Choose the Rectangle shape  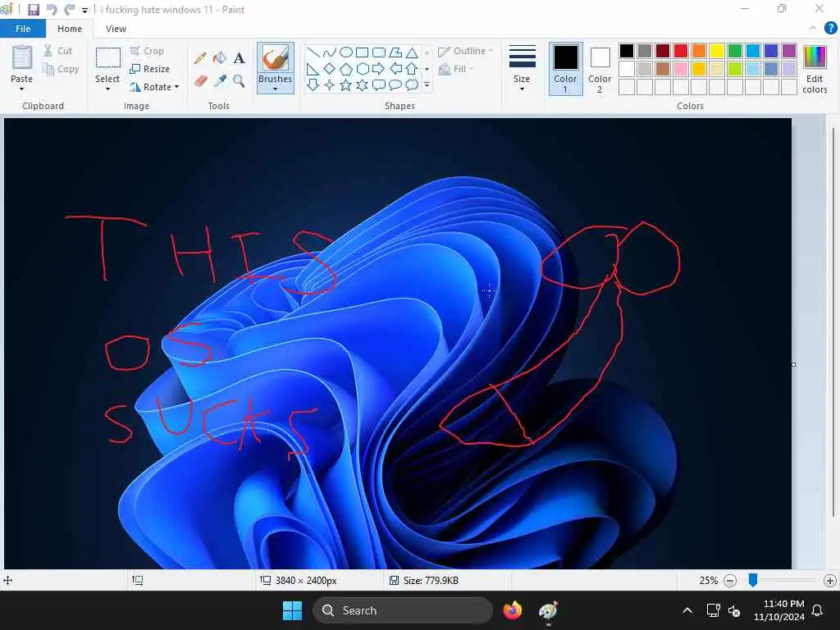click(x=362, y=52)
